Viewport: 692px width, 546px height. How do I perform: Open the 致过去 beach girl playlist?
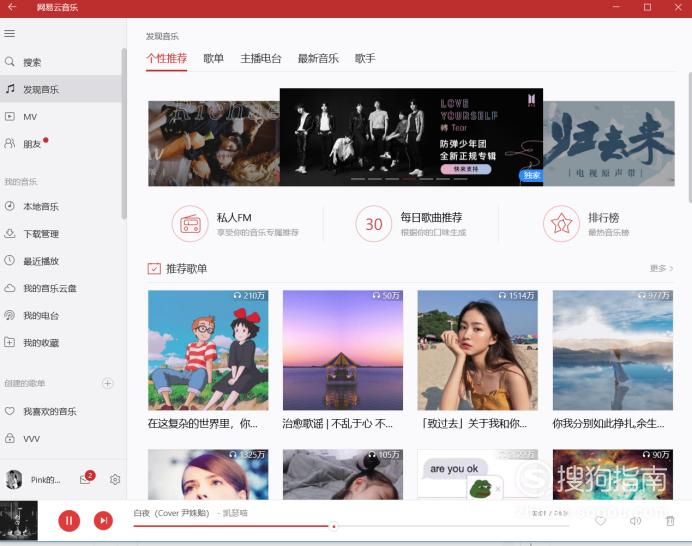click(478, 350)
